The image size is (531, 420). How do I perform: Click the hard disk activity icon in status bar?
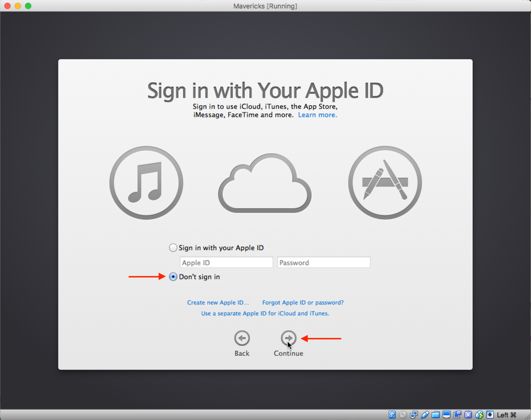[392, 415]
